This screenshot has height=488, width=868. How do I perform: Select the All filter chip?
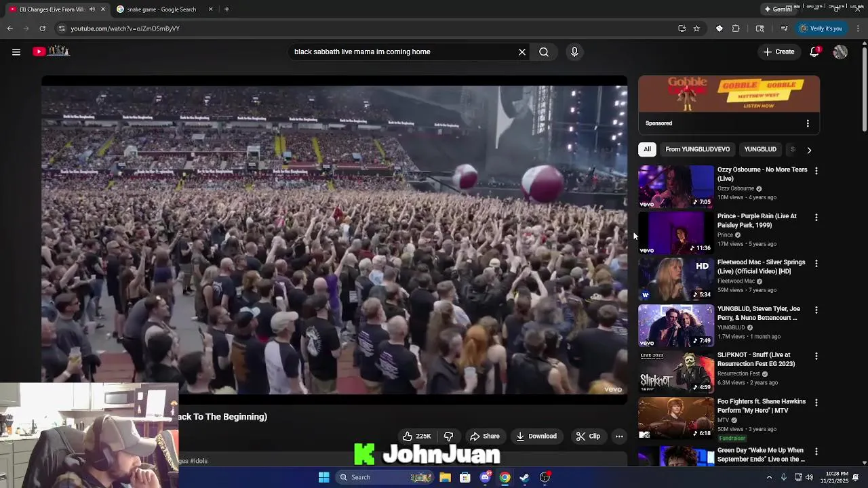647,149
